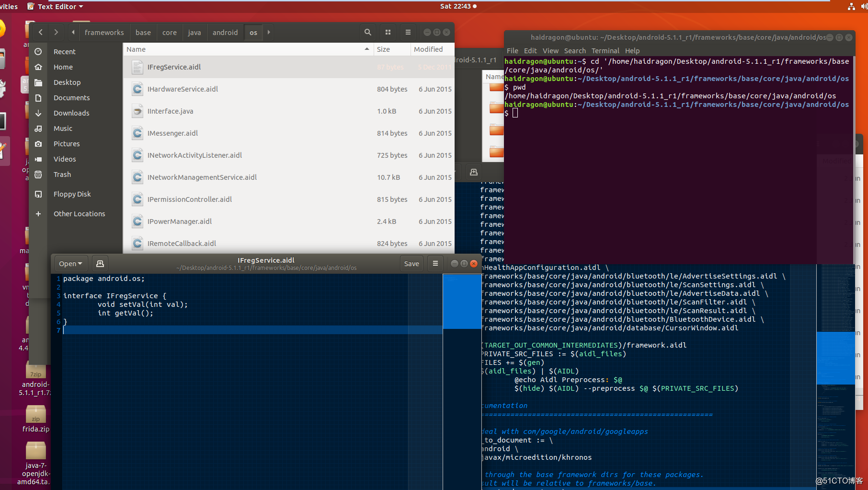Save IFregService.aidl in text editor
868x490 pixels.
[411, 264]
